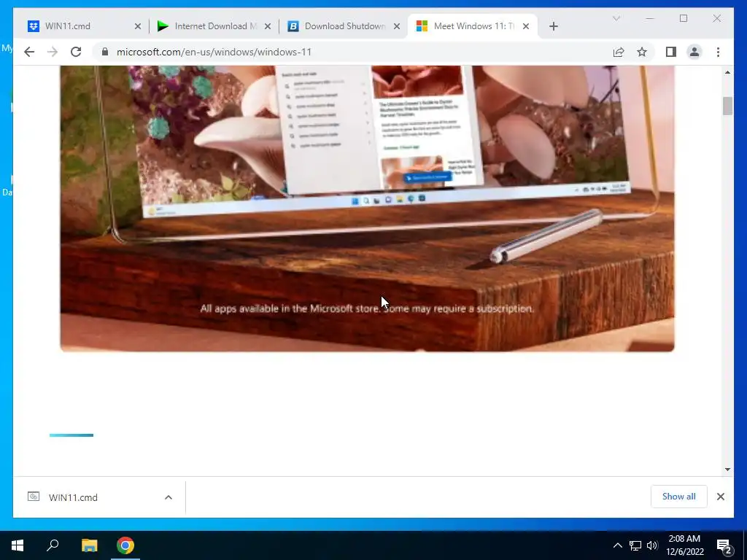Go back to the previous page
The width and height of the screenshot is (747, 560).
[x=29, y=52]
